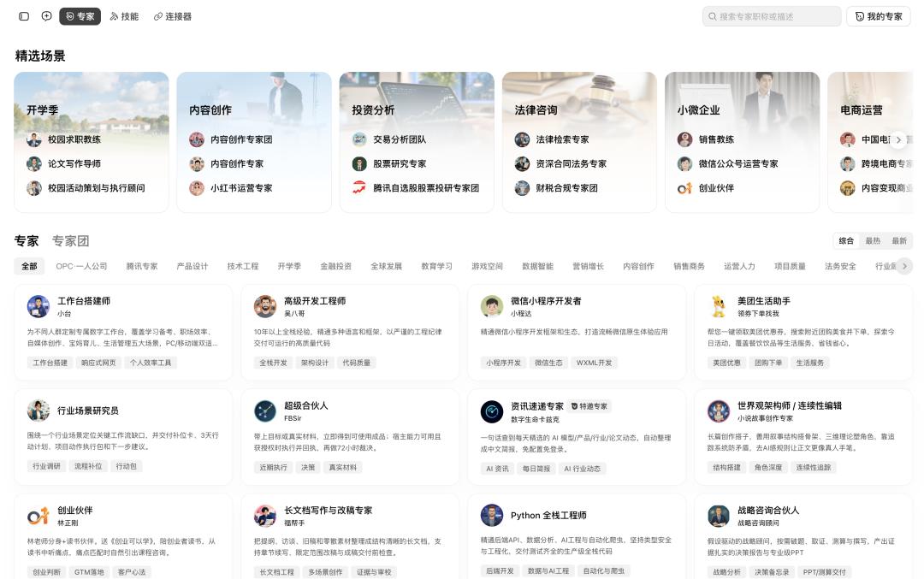This screenshot has height=579, width=924.
Task: Filter by 游戏空间 category chip
Action: coord(488,266)
